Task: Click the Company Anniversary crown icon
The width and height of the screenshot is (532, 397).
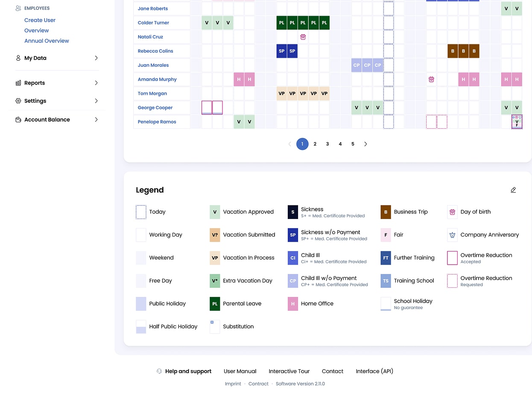Action: tap(452, 235)
